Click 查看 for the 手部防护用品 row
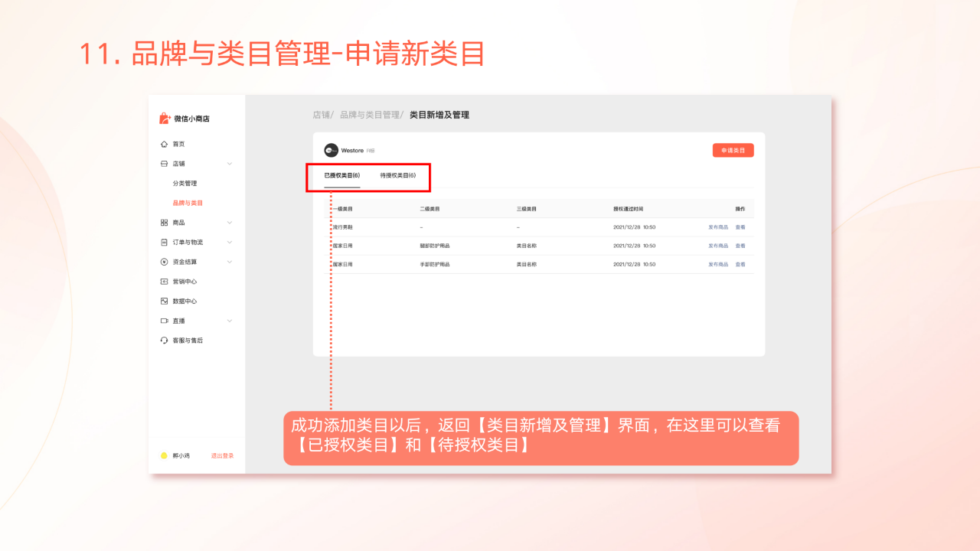This screenshot has width=980, height=551. tap(740, 264)
